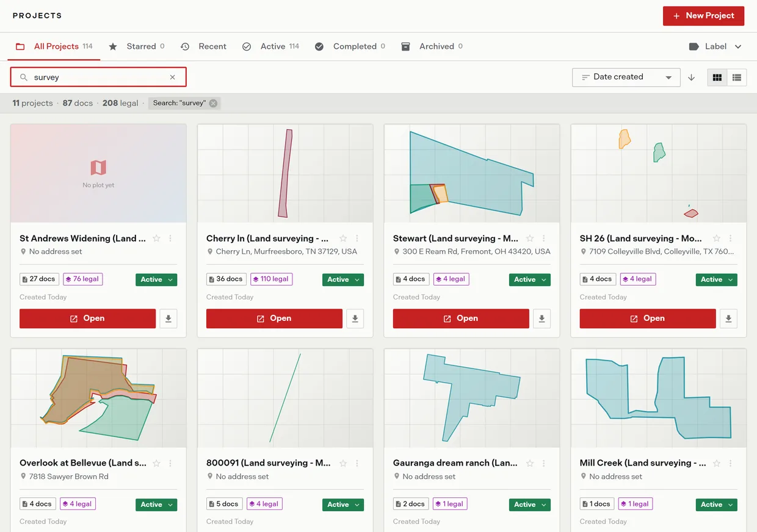Download the Stewart project
The image size is (757, 532).
pos(542,318)
